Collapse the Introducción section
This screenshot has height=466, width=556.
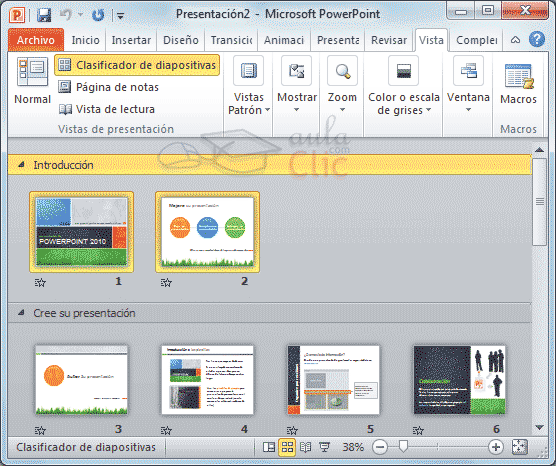[21, 165]
